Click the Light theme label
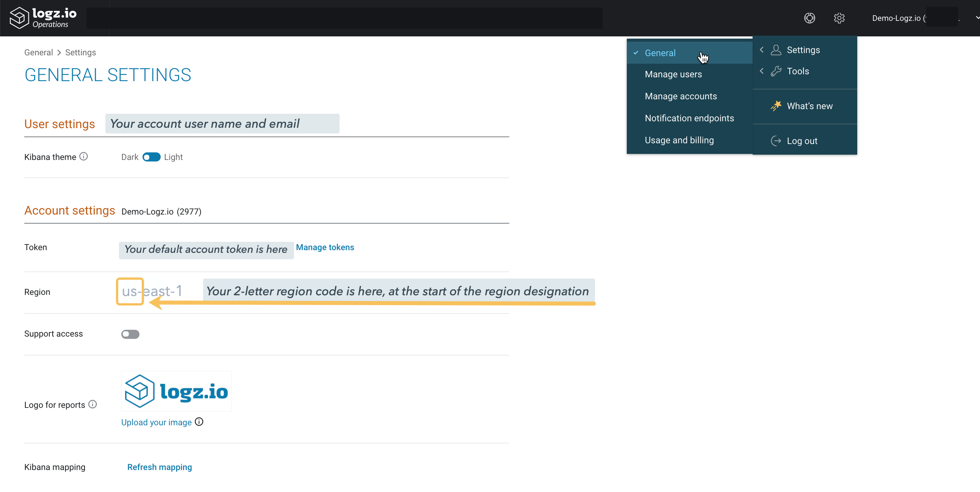Image resolution: width=980 pixels, height=492 pixels. pyautogui.click(x=174, y=157)
